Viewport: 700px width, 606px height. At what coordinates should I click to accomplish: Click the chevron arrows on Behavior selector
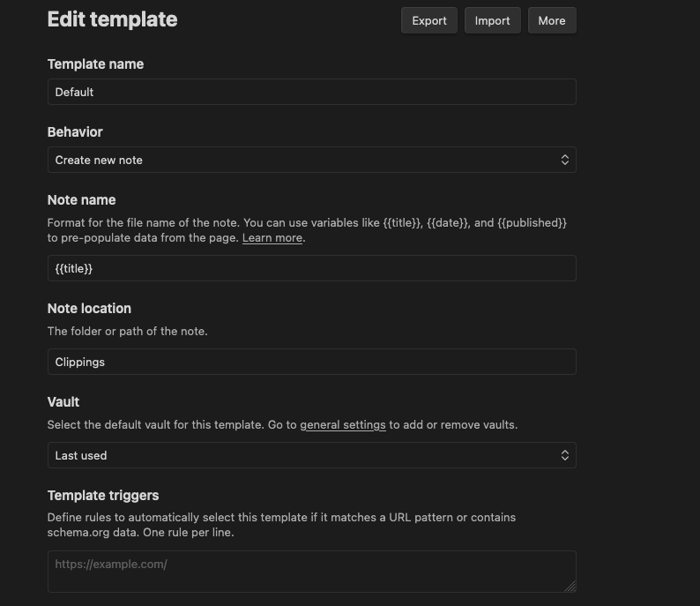tap(565, 160)
